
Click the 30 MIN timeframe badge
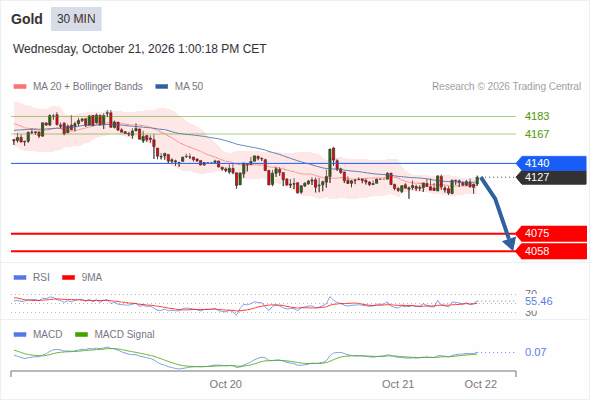pos(76,19)
